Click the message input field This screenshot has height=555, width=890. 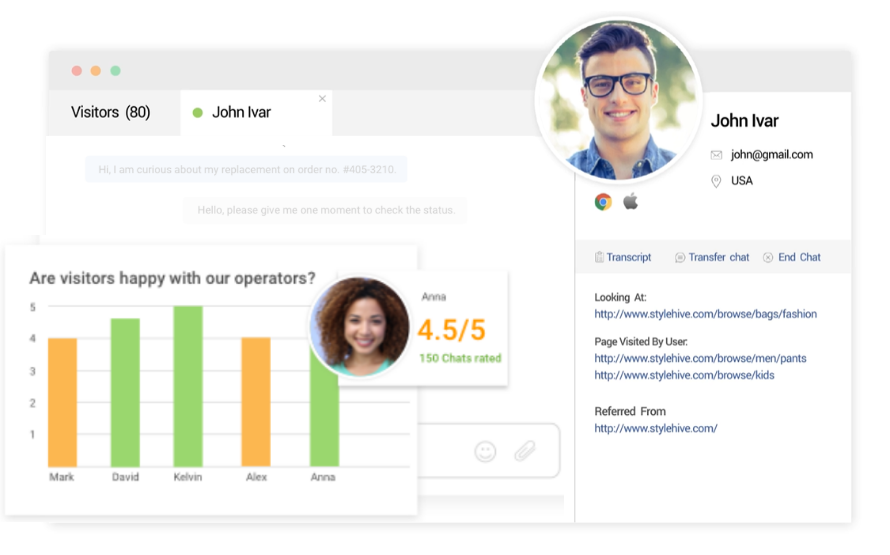[x=488, y=451]
